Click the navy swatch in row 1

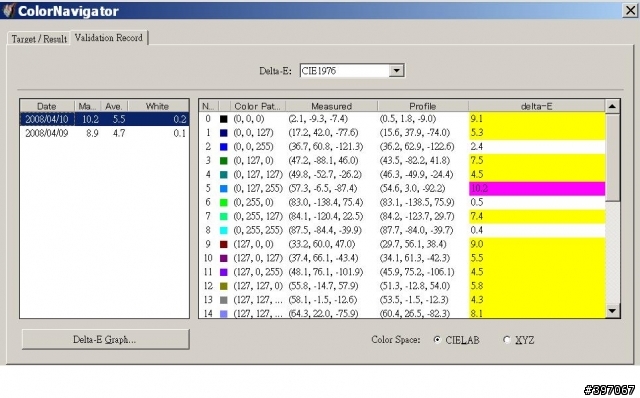tap(224, 133)
